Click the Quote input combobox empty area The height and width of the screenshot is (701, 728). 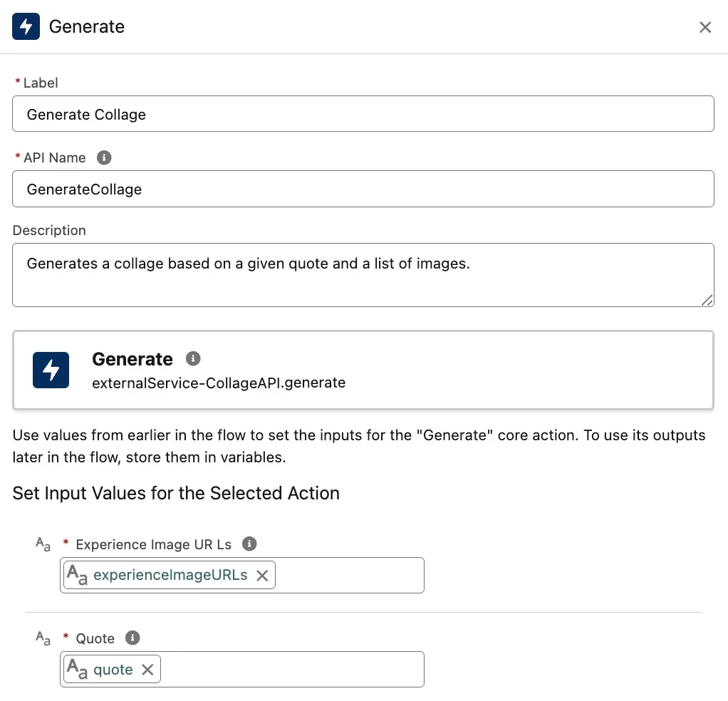point(291,670)
